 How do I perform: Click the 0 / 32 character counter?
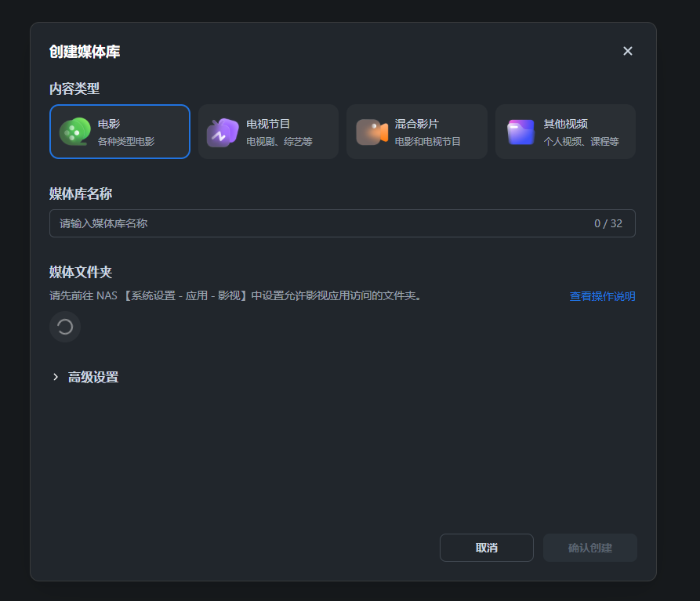point(608,223)
